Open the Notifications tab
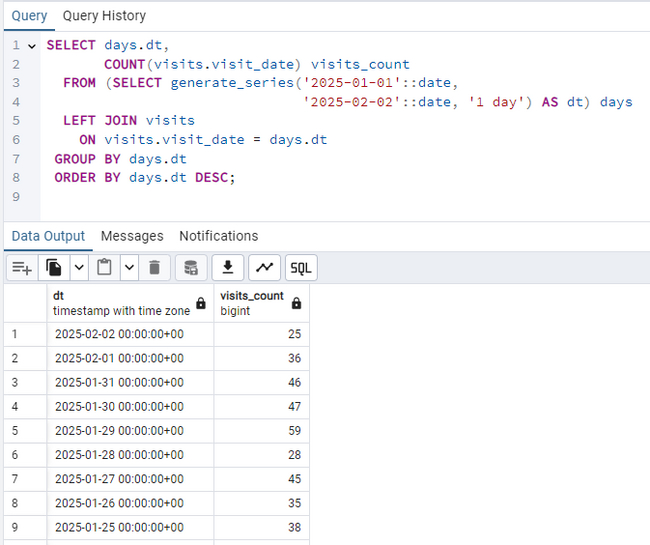This screenshot has width=650, height=545. [x=218, y=236]
